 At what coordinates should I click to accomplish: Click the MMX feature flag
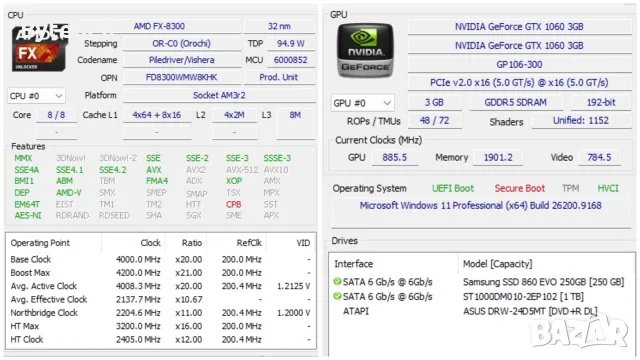tap(23, 158)
